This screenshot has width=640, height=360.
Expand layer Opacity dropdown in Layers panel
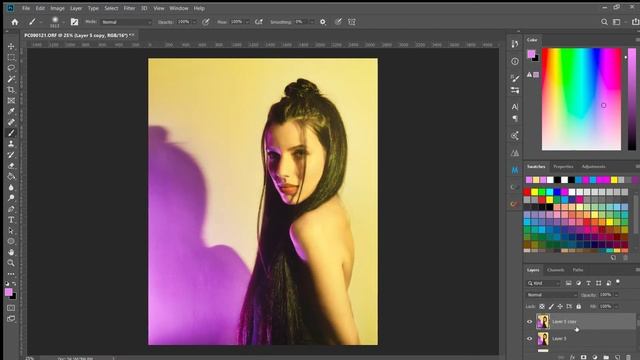coord(616,295)
